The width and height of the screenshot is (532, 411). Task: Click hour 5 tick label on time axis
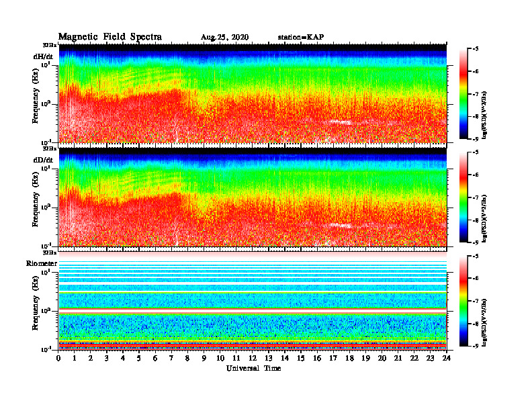[x=139, y=358]
